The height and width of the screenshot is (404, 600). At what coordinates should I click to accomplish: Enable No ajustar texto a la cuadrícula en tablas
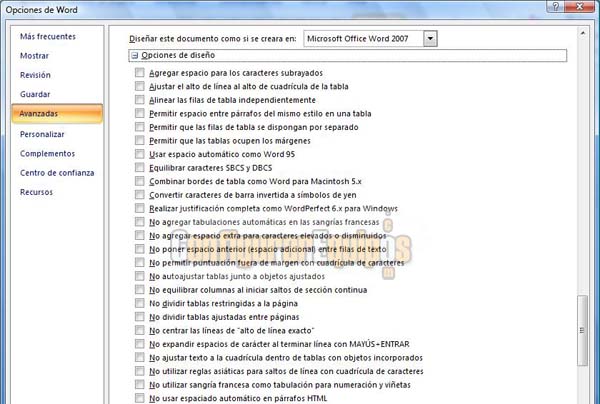pos(140,357)
